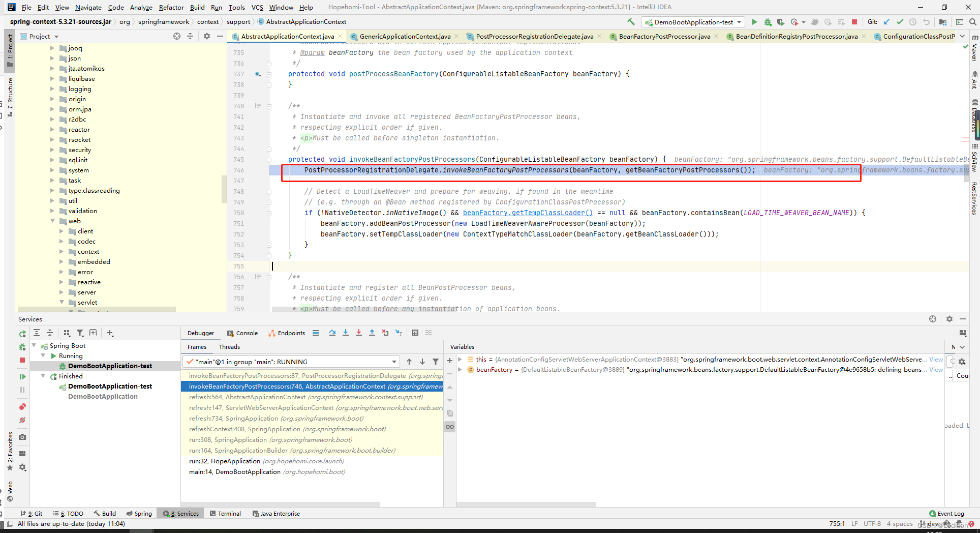Switch to the GenericApplicationContext.java tab
980x533 pixels.
point(405,36)
